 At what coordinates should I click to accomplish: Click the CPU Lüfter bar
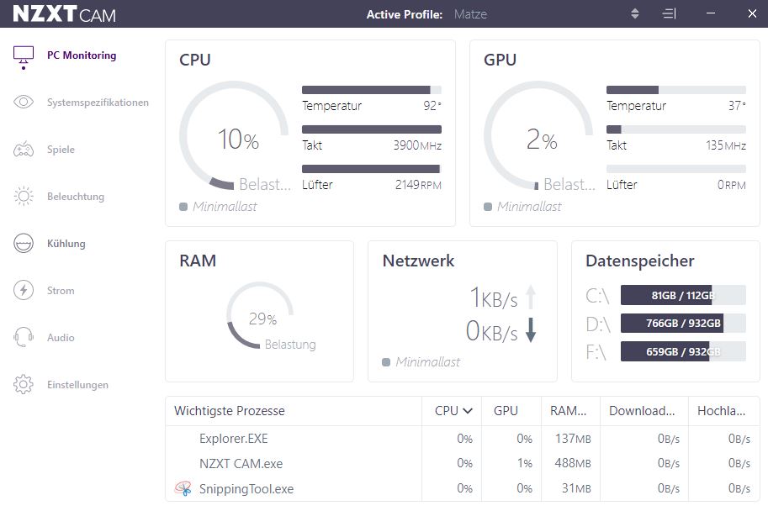pyautogui.click(x=372, y=169)
